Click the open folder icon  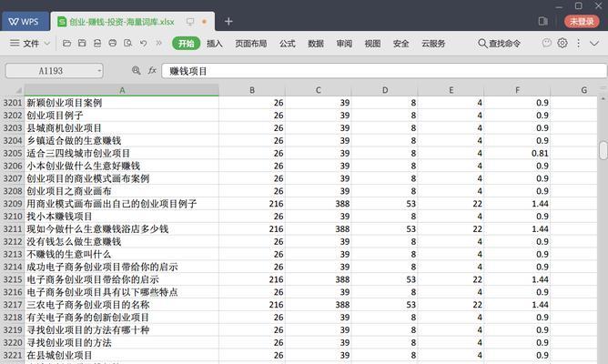pyautogui.click(x=66, y=43)
